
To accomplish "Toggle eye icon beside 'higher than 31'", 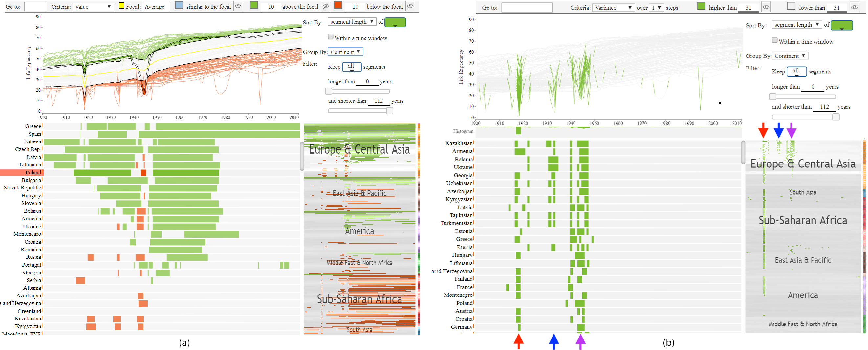I will click(766, 7).
